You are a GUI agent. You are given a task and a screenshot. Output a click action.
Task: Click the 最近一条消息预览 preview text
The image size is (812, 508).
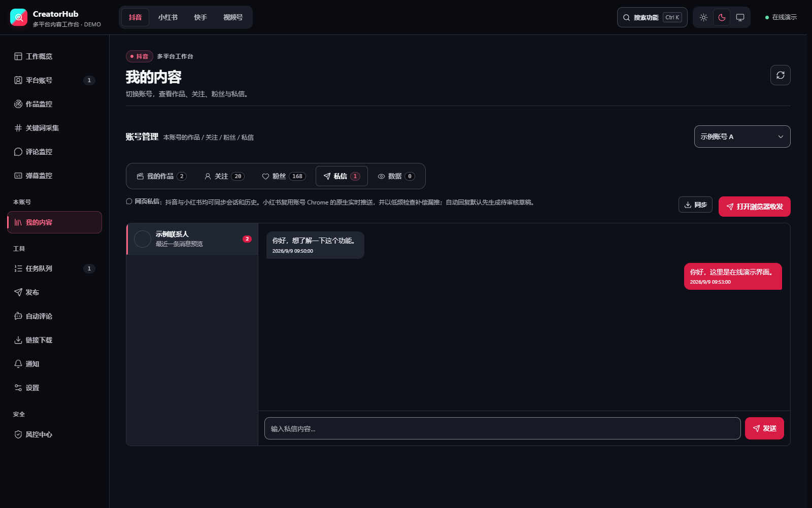[x=179, y=244]
